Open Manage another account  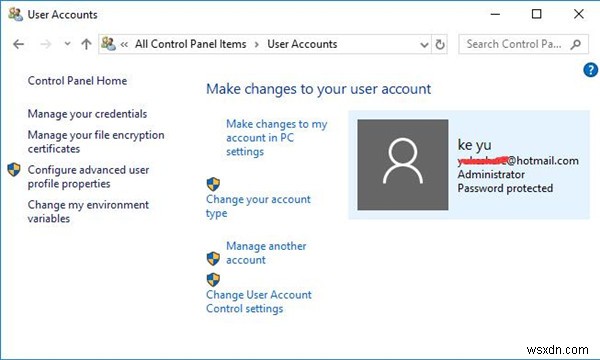click(266, 253)
